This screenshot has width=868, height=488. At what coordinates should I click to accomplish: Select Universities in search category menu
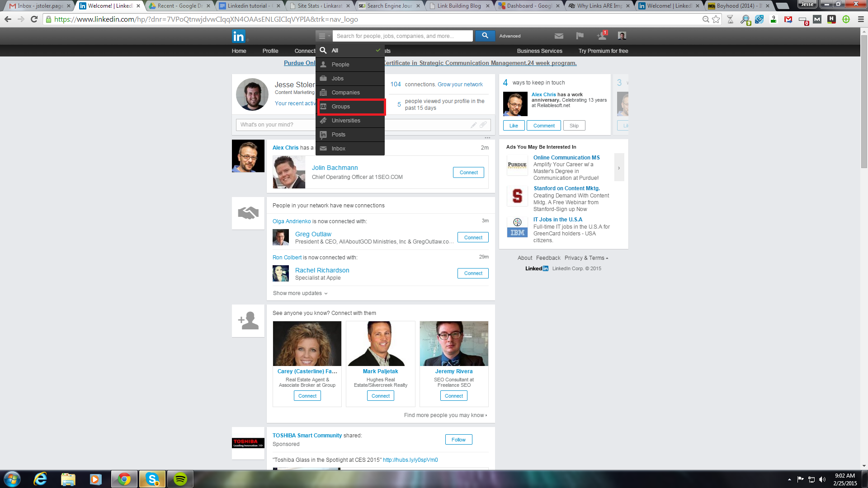(350, 121)
